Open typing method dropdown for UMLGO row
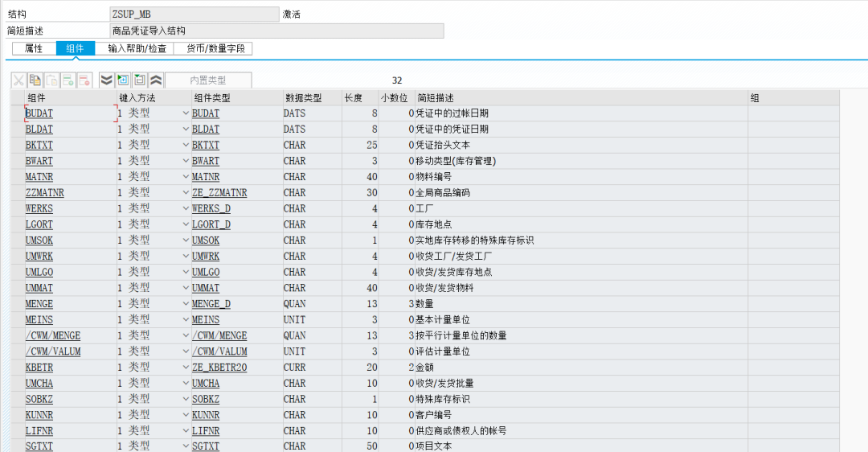868x452 pixels. (186, 272)
